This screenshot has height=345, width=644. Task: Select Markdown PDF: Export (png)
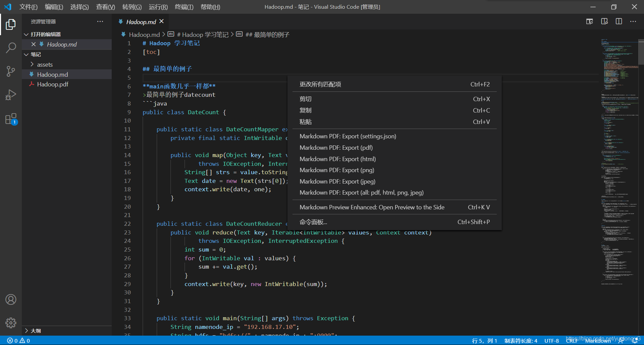pyautogui.click(x=394, y=170)
